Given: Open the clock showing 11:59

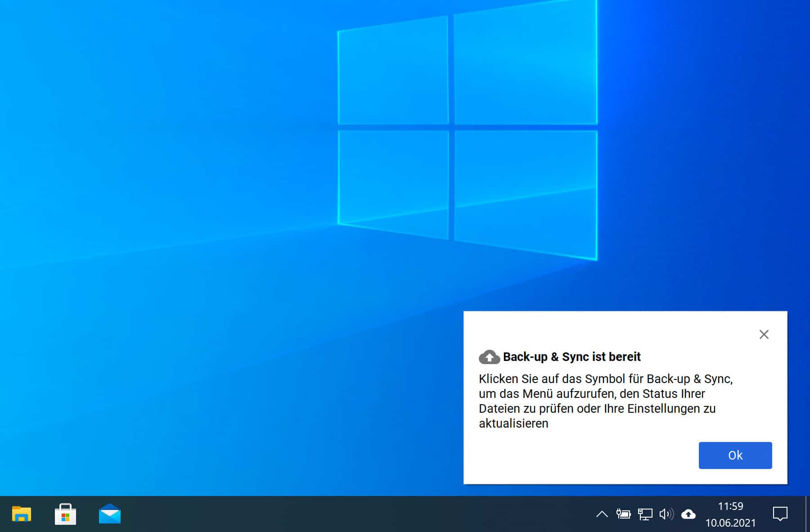Looking at the screenshot, I should pos(730,514).
